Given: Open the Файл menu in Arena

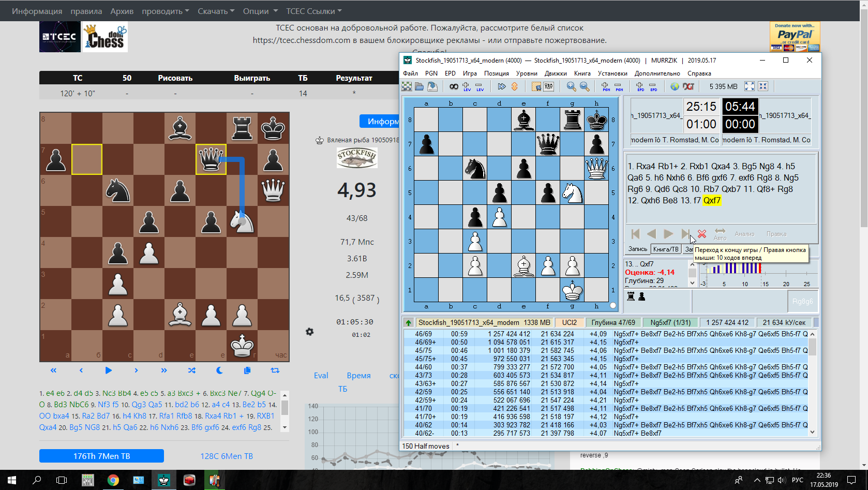Looking at the screenshot, I should pos(410,73).
